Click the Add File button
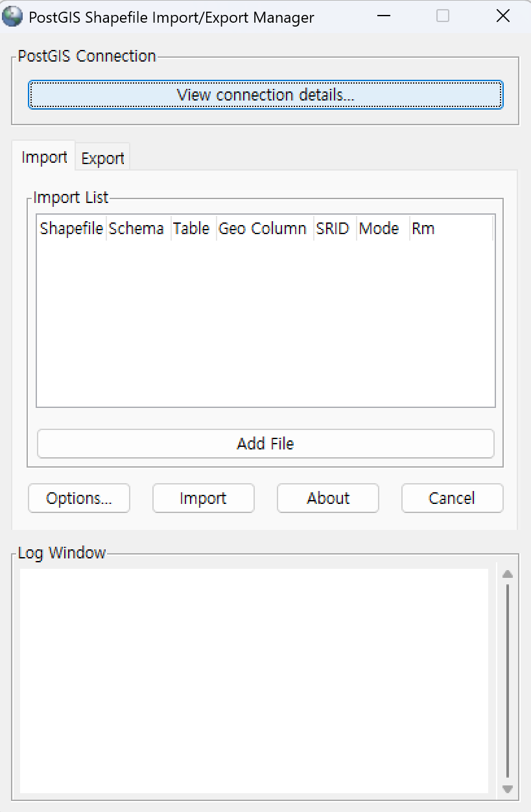The height and width of the screenshot is (812, 531). pos(265,444)
